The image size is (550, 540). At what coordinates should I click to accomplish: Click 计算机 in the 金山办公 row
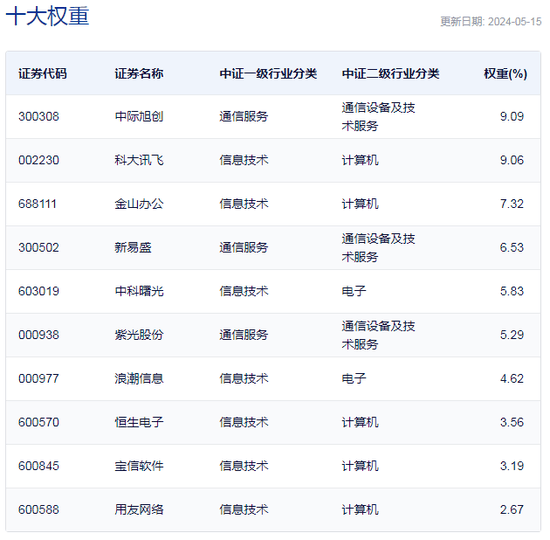[x=360, y=204]
